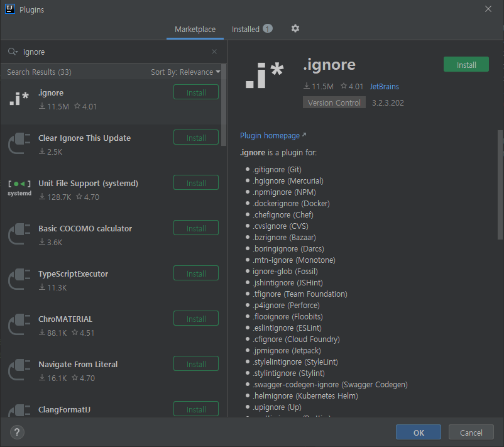Clear the search field with the X icon

click(214, 52)
